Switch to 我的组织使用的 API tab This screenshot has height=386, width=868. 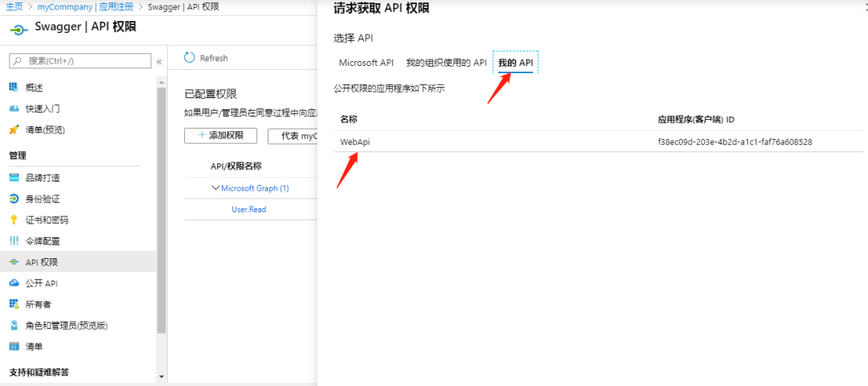[x=446, y=64]
